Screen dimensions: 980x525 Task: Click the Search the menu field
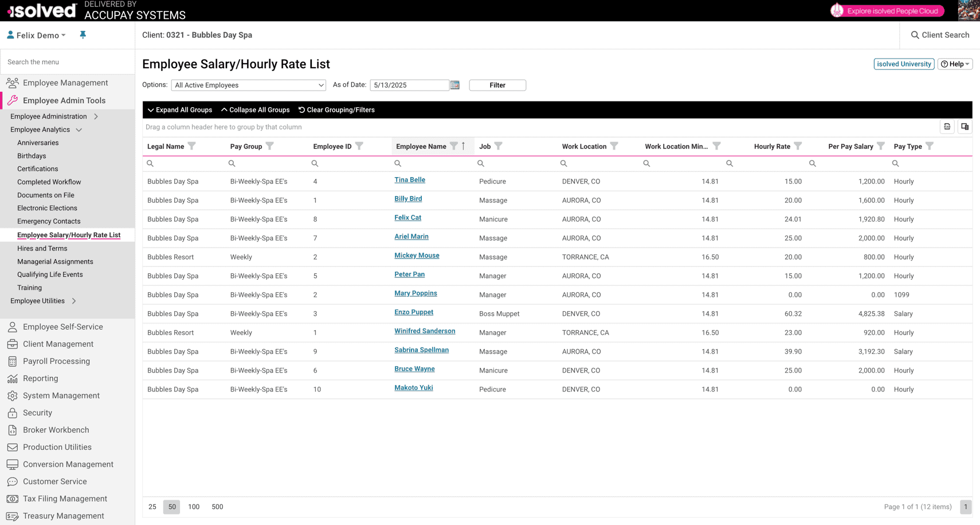point(68,62)
